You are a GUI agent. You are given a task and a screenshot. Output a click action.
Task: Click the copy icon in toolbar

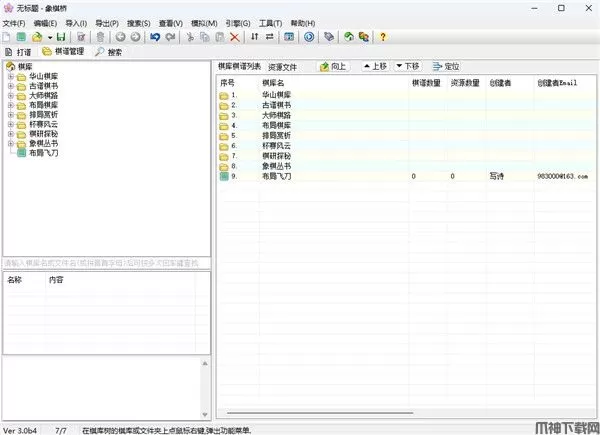coord(205,37)
